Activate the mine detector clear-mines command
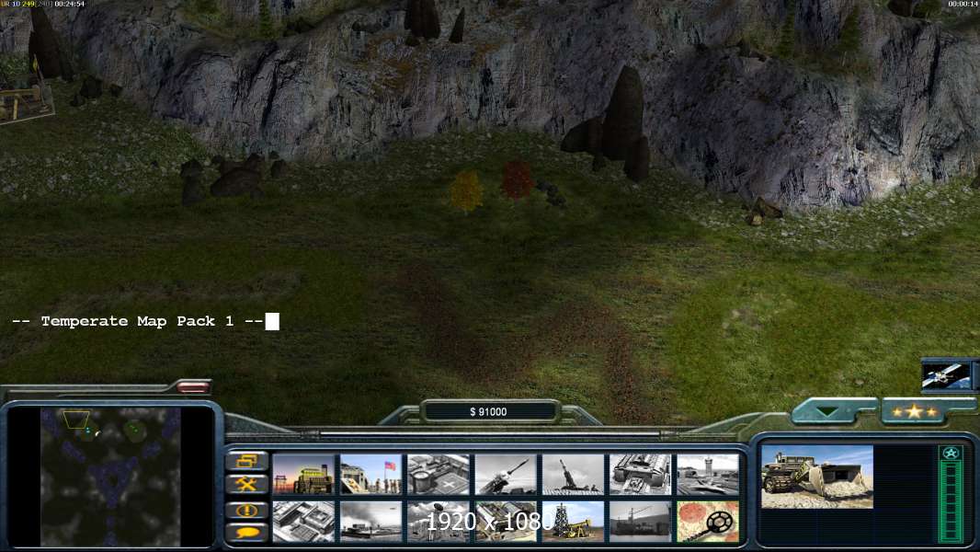980x552 pixels. (x=708, y=521)
